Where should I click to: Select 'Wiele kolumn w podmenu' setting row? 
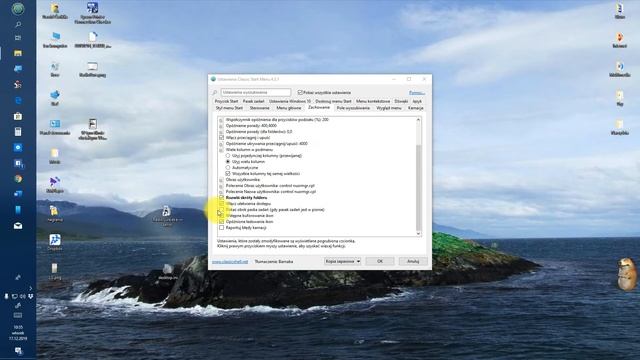[249, 150]
